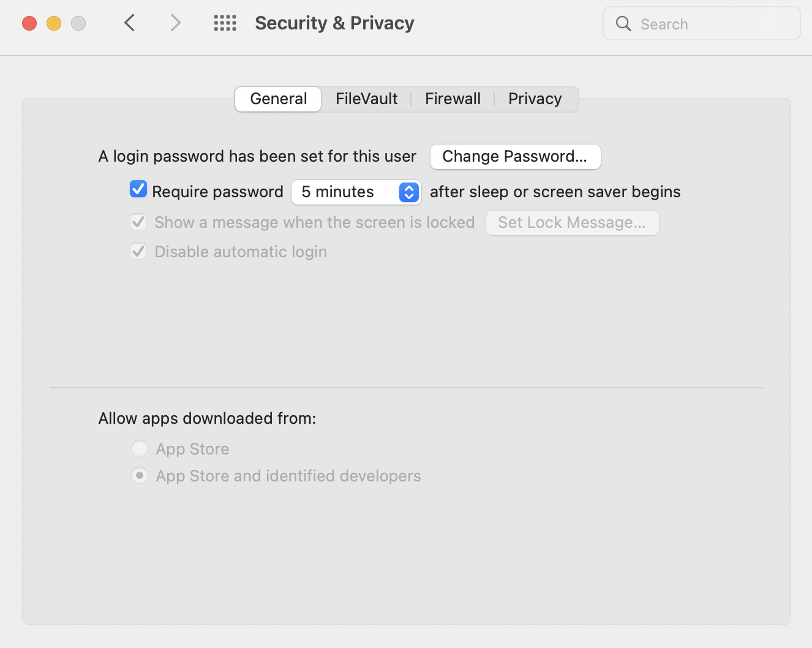Click the Change Password button

click(x=515, y=157)
